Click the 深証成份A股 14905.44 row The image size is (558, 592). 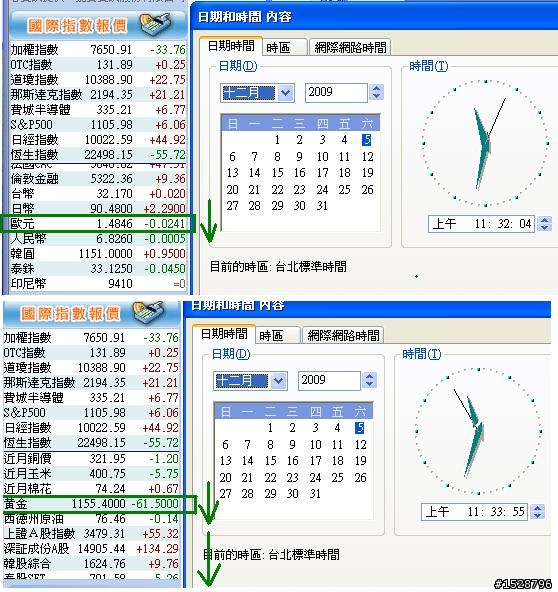point(91,549)
